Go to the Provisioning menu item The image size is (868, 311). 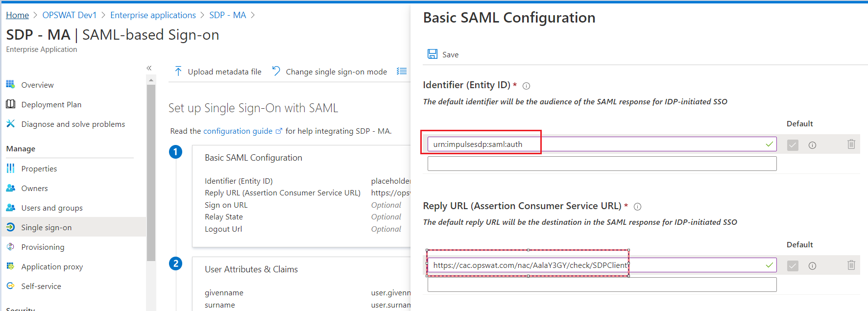coord(43,247)
